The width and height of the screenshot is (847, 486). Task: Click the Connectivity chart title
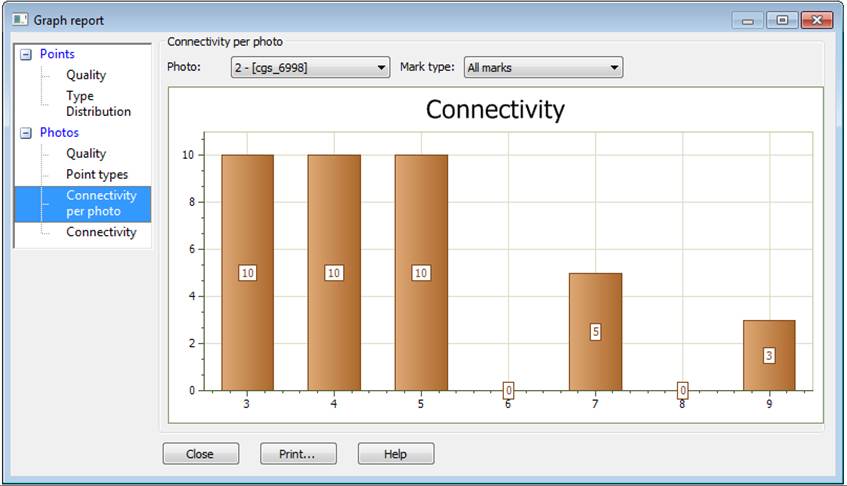pos(495,109)
